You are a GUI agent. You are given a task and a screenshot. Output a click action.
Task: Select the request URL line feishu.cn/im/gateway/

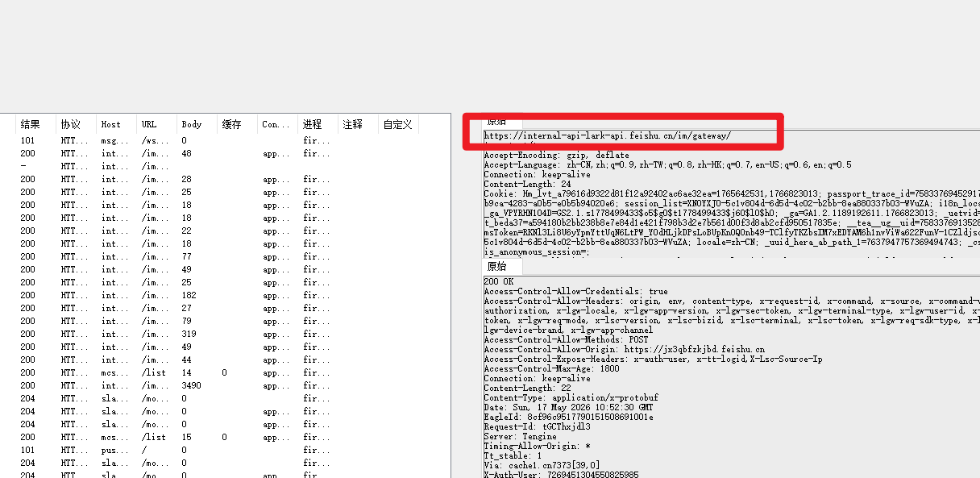point(607,135)
